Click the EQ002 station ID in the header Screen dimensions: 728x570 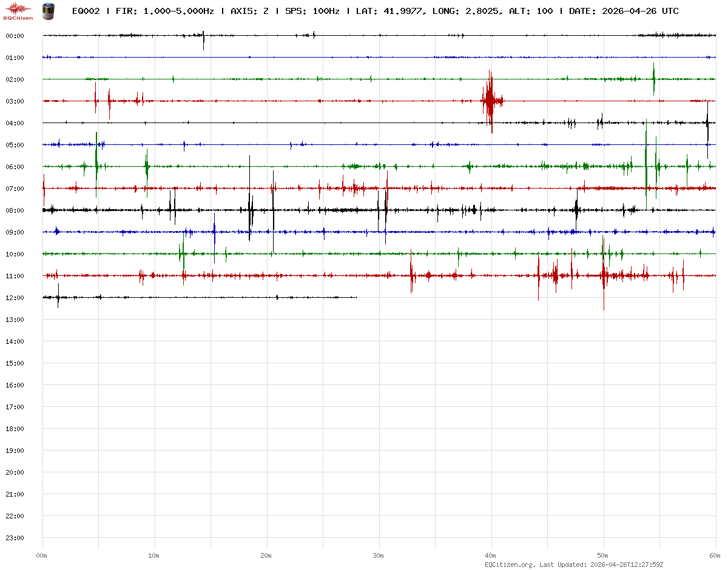coord(86,11)
